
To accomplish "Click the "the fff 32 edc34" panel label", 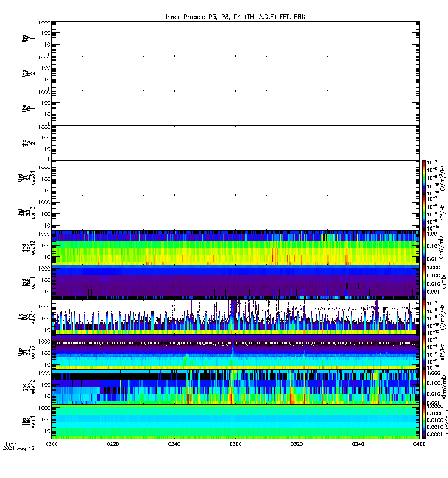I will (26, 317).
